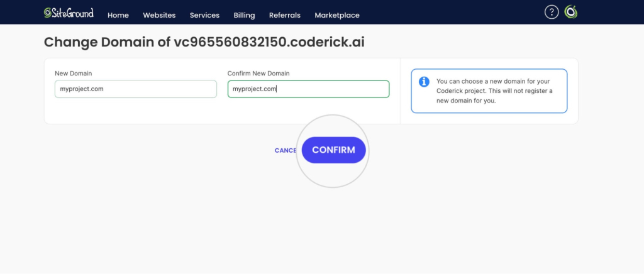Open the Websites menu
Image resolution: width=644 pixels, height=274 pixels.
tap(159, 15)
